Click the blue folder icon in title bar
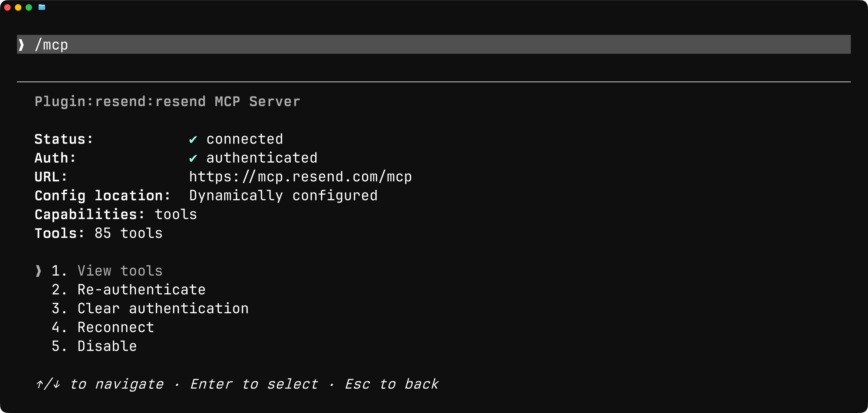Screen dimensions: 868x413 (x=42, y=7)
